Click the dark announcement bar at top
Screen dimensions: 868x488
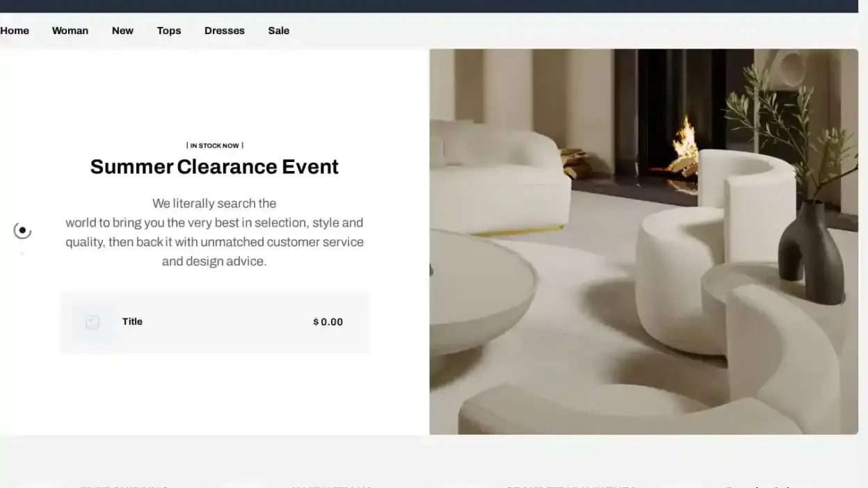click(434, 6)
